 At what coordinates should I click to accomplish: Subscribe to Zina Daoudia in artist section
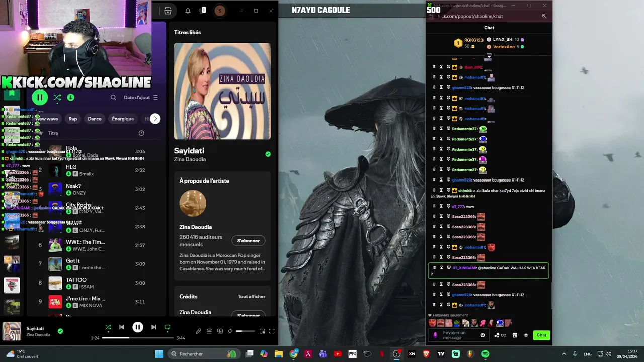(x=249, y=241)
